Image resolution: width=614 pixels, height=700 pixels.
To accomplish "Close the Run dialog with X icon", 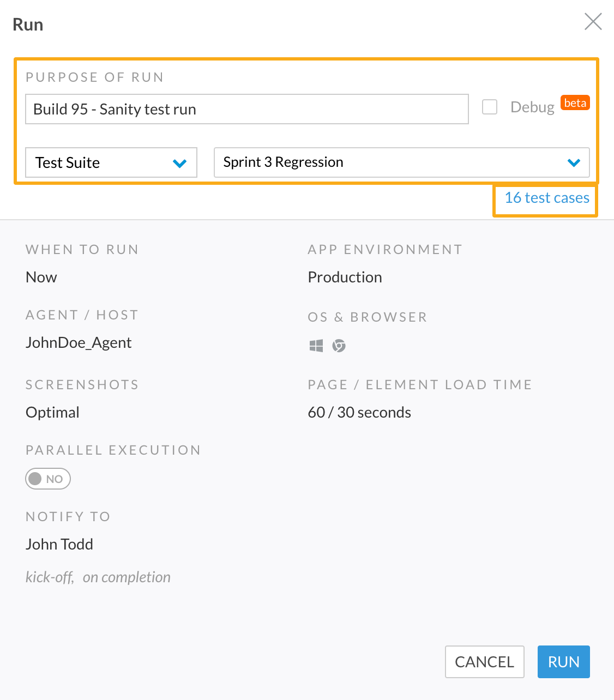I will tap(593, 22).
